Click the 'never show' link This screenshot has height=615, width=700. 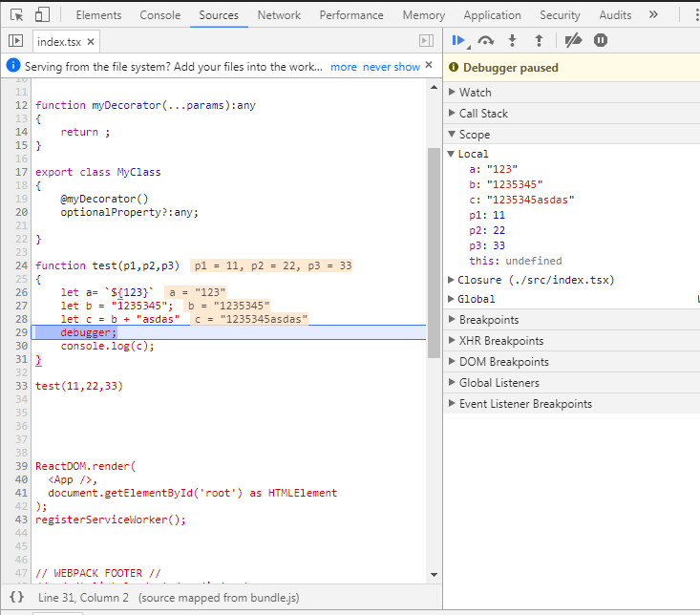pos(392,67)
